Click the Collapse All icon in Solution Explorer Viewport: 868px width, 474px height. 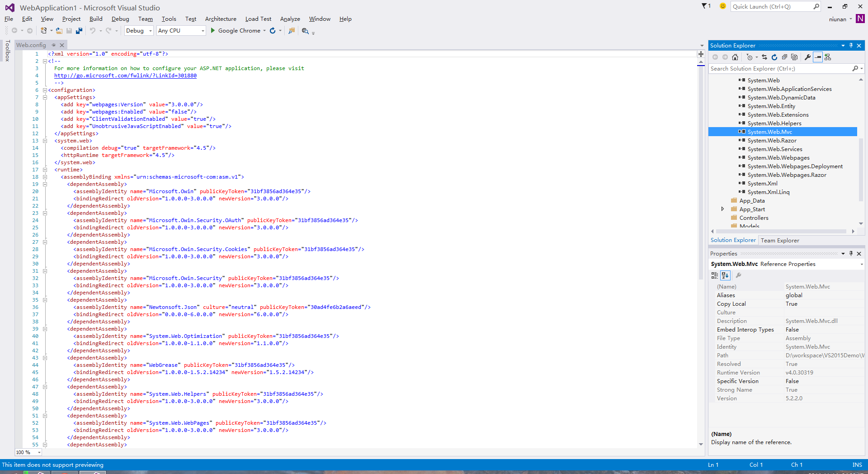784,57
